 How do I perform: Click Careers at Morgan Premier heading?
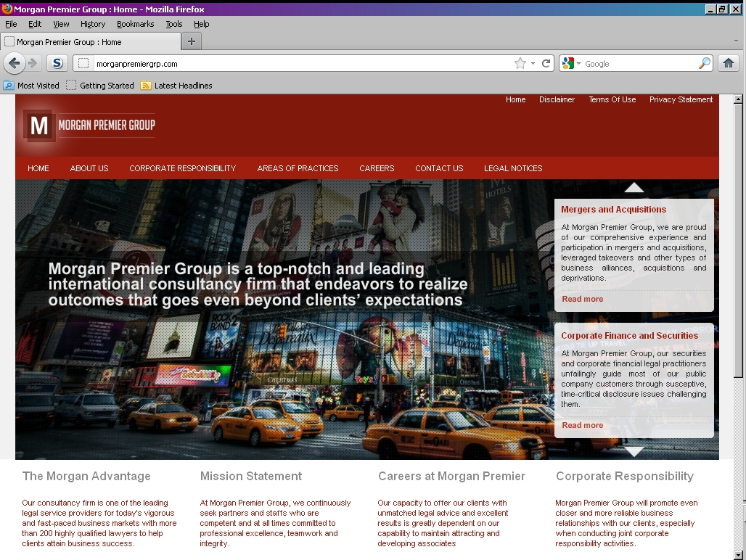coord(451,477)
